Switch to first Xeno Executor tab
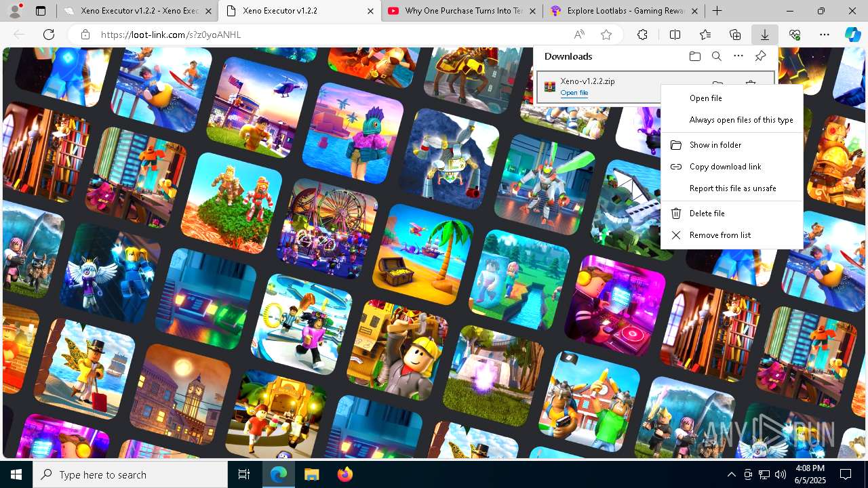868x488 pixels. [x=136, y=11]
